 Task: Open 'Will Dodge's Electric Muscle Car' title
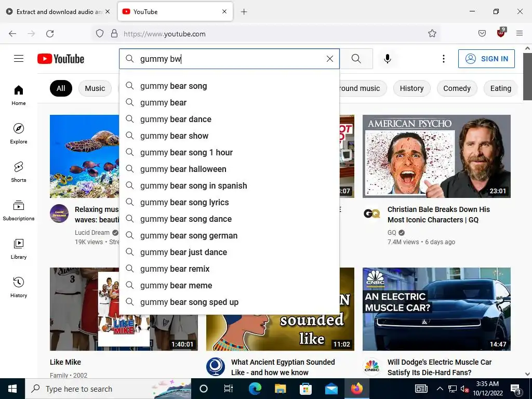[440, 367]
